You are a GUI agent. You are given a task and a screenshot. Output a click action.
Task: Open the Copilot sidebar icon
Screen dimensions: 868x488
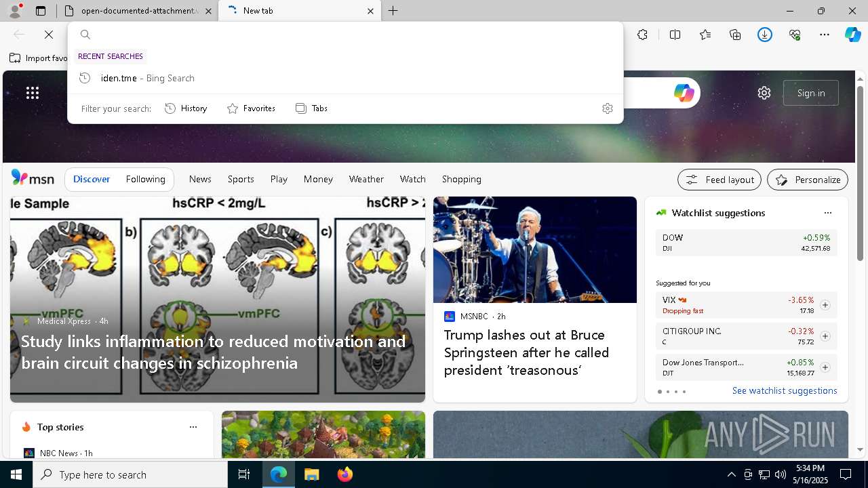click(x=852, y=35)
